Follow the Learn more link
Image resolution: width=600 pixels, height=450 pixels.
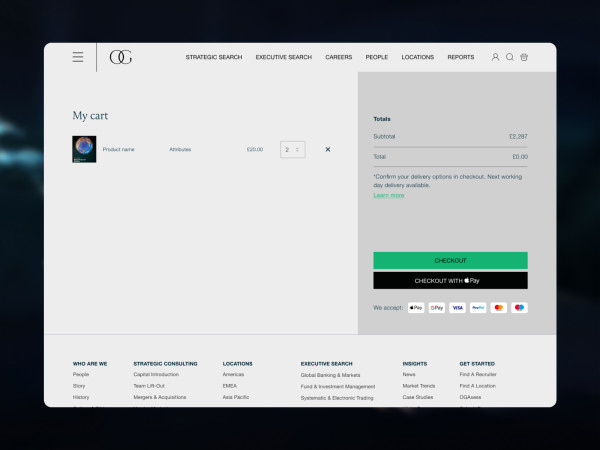point(389,195)
